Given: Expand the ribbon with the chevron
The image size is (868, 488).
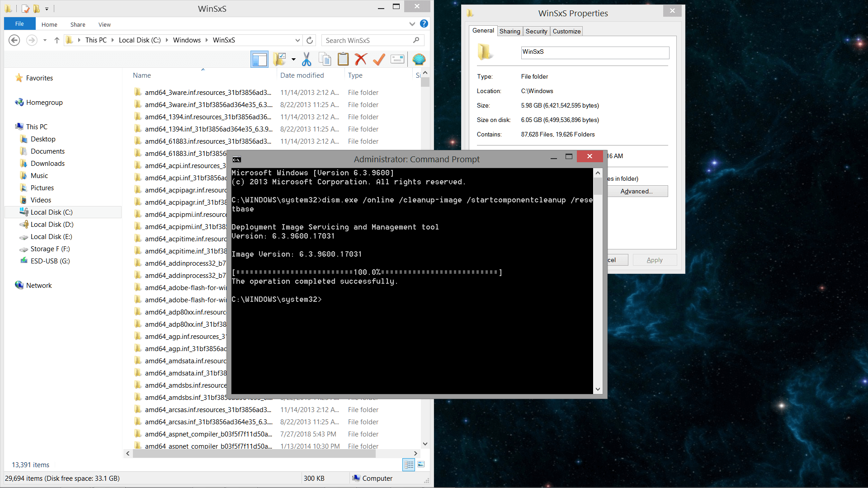Looking at the screenshot, I should click(x=412, y=23).
